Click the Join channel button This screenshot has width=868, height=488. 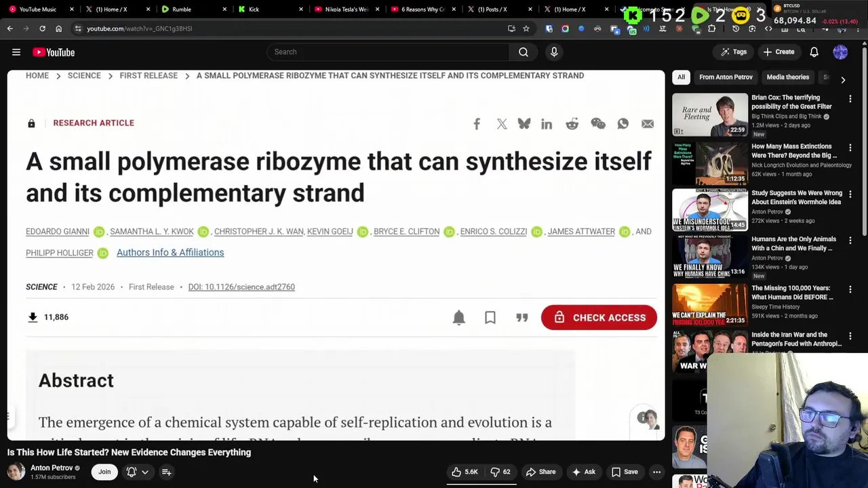pyautogui.click(x=104, y=472)
